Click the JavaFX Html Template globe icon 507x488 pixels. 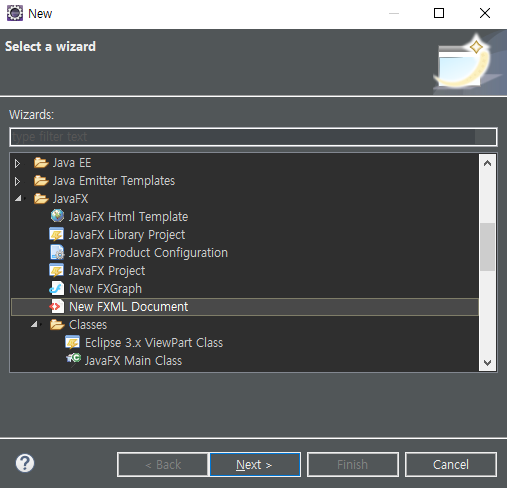[x=57, y=216]
